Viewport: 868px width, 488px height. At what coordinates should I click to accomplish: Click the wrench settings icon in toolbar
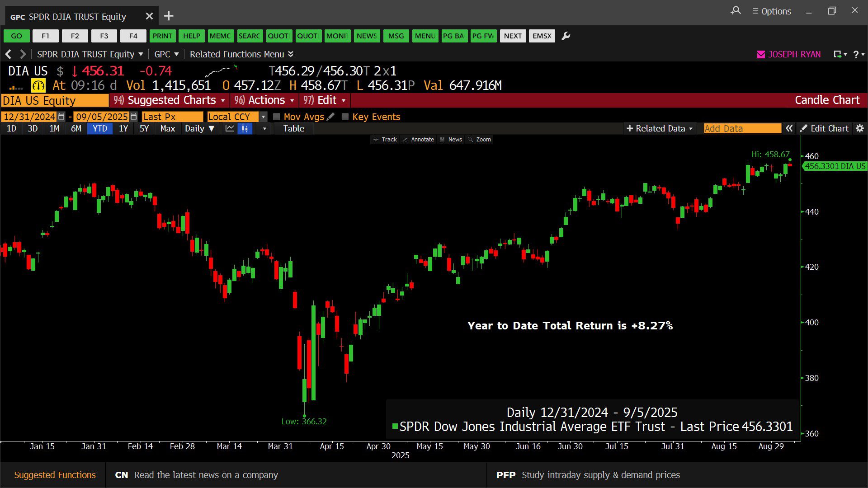(x=566, y=36)
